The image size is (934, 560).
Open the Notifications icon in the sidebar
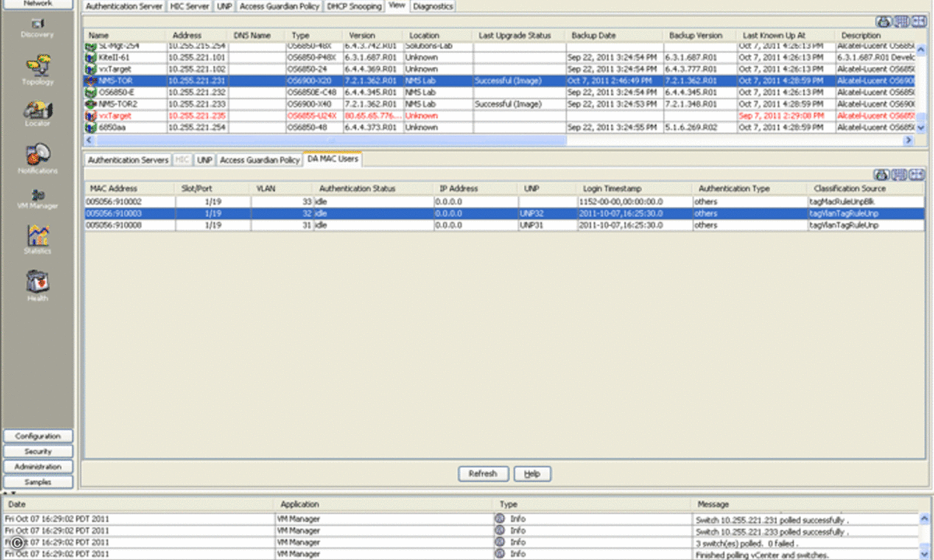tap(37, 154)
